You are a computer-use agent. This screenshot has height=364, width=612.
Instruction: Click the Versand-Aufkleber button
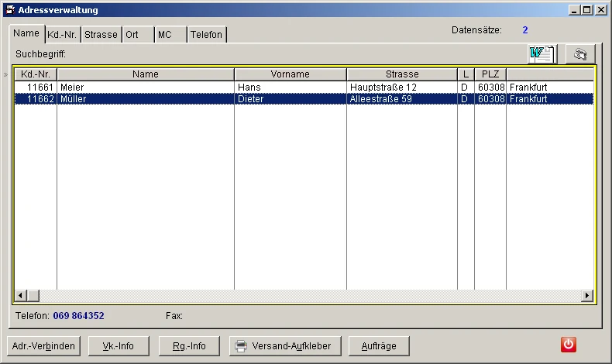[x=285, y=346]
